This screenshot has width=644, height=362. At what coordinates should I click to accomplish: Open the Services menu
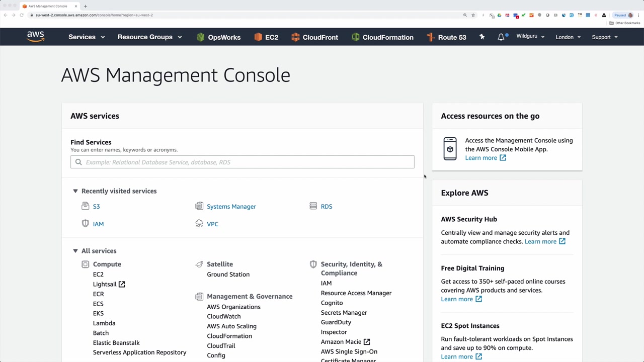point(87,37)
